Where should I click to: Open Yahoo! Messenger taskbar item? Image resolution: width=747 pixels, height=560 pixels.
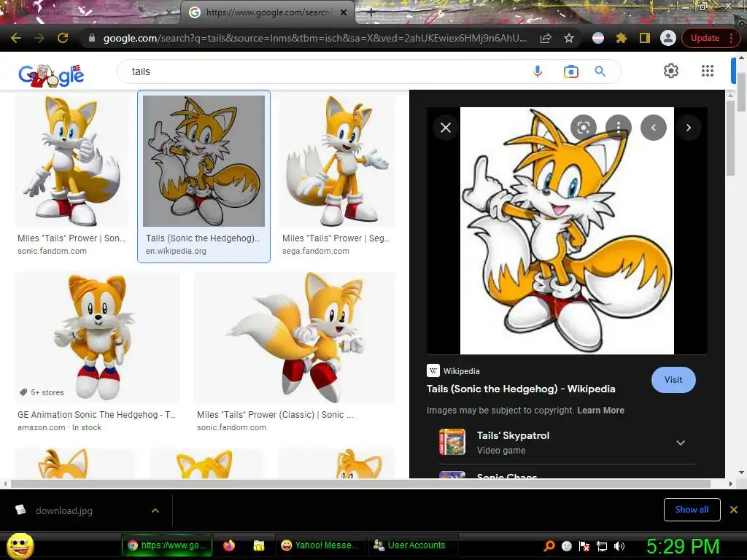320,545
